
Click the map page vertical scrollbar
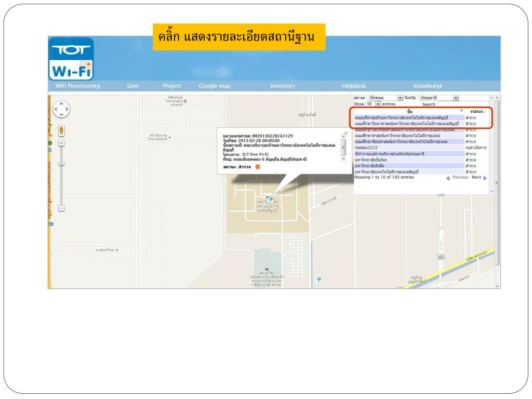(497, 183)
